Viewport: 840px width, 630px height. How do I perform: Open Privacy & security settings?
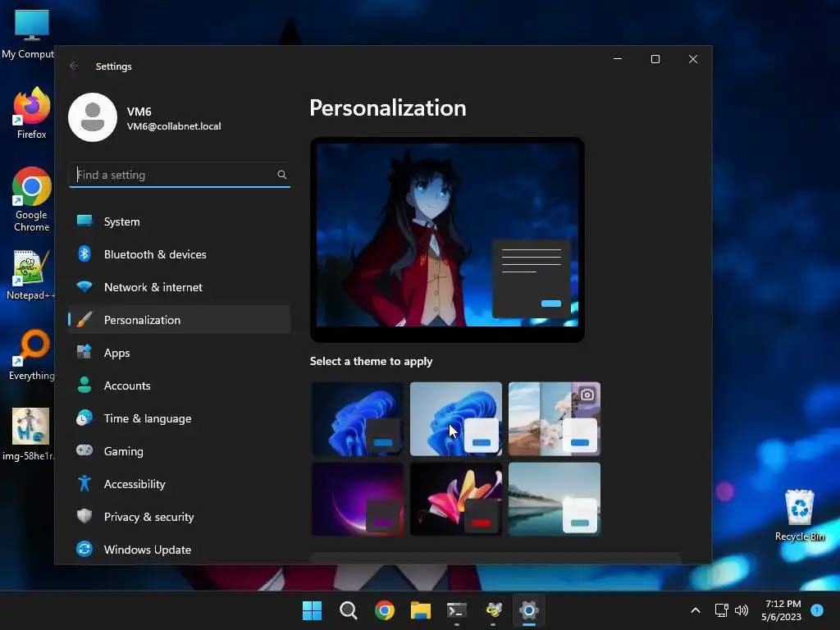coord(179,517)
